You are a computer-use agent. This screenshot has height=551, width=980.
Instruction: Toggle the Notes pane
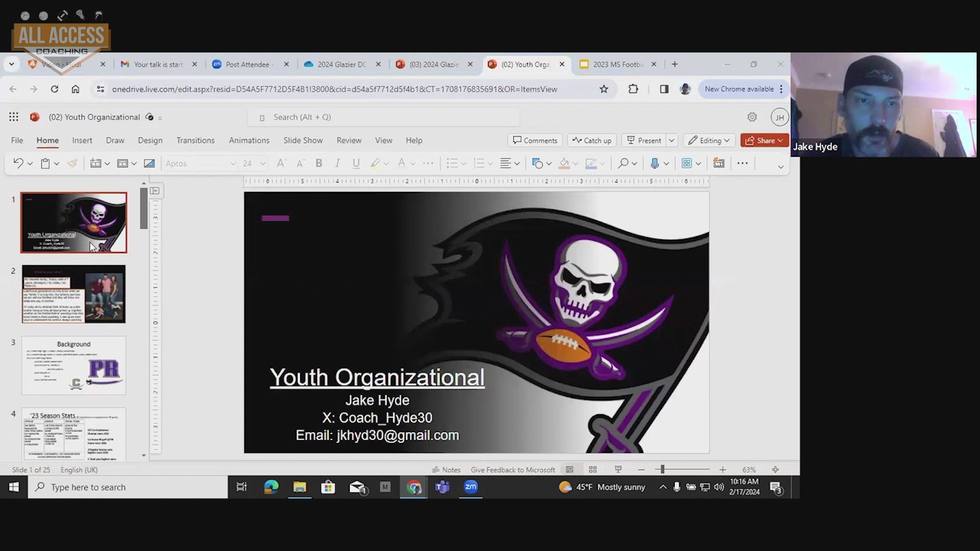coord(446,469)
